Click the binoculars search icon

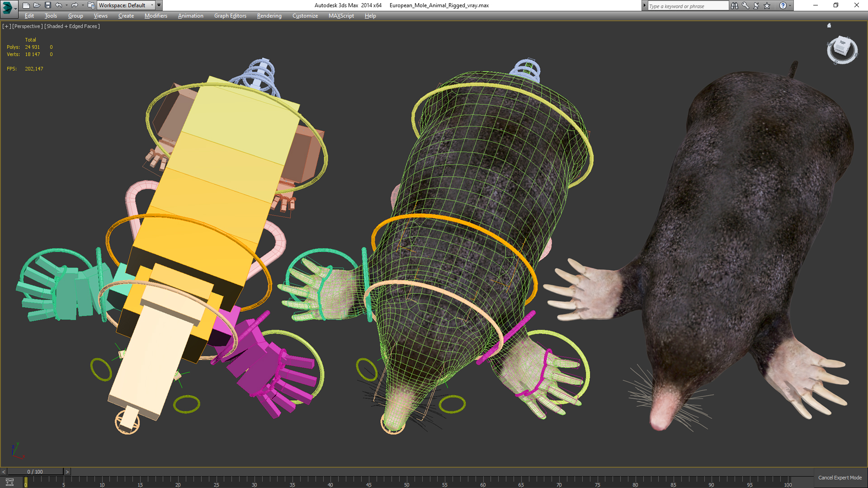tap(734, 5)
